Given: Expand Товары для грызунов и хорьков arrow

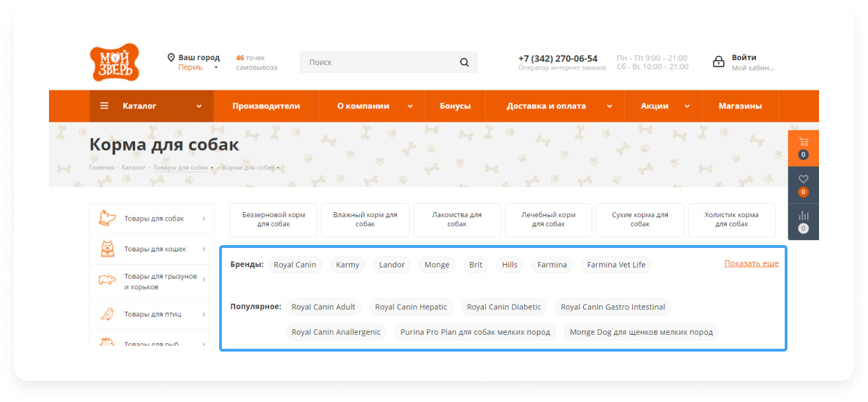Looking at the screenshot, I should [x=204, y=280].
